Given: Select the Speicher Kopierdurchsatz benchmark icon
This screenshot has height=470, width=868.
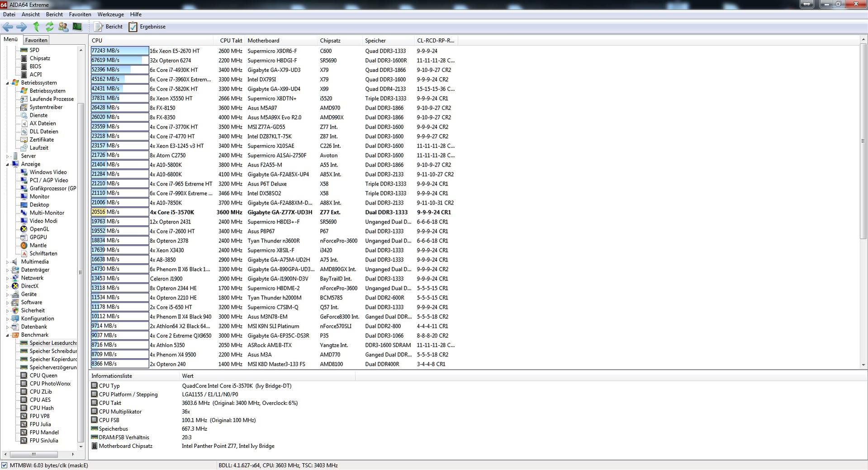Looking at the screenshot, I should [x=24, y=360].
